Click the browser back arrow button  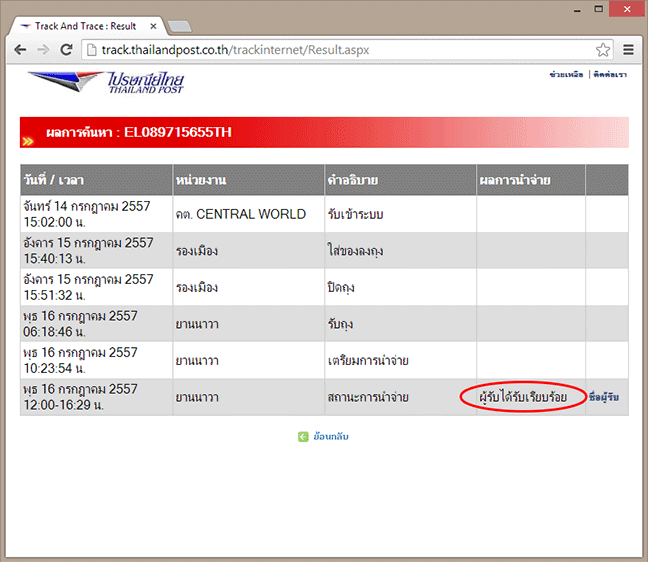tap(20, 49)
